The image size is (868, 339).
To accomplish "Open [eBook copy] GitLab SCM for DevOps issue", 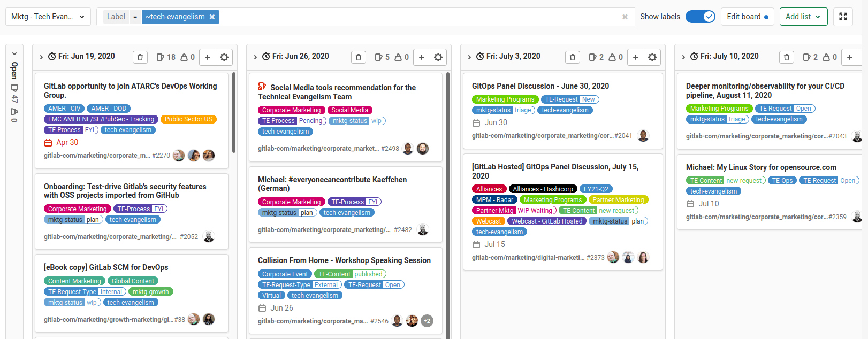I will [106, 267].
